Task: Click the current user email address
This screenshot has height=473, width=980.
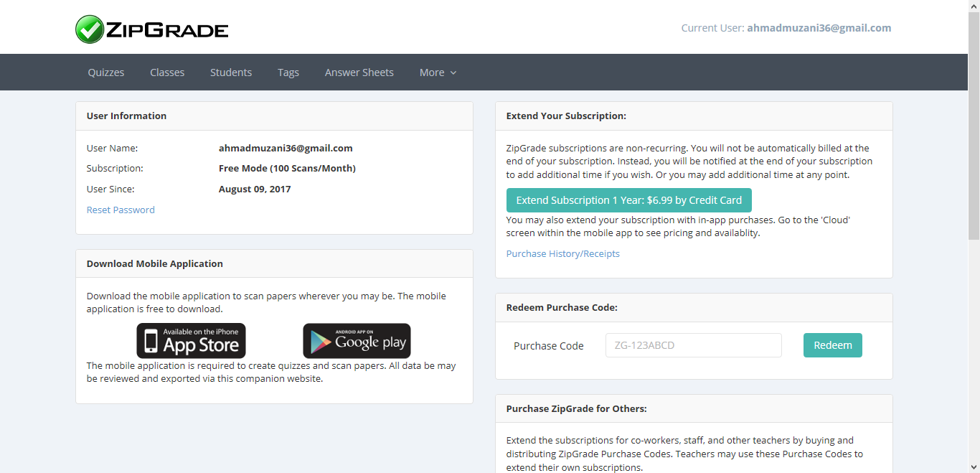Action: [819, 28]
